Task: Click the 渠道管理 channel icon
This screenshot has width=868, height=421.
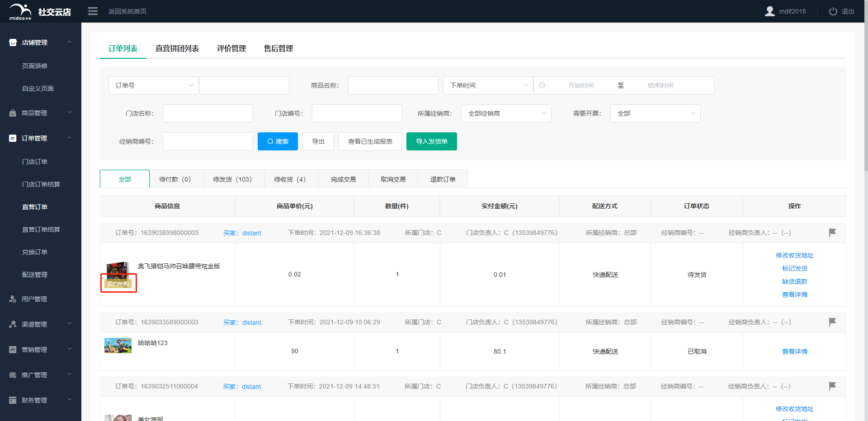Action: (x=13, y=324)
